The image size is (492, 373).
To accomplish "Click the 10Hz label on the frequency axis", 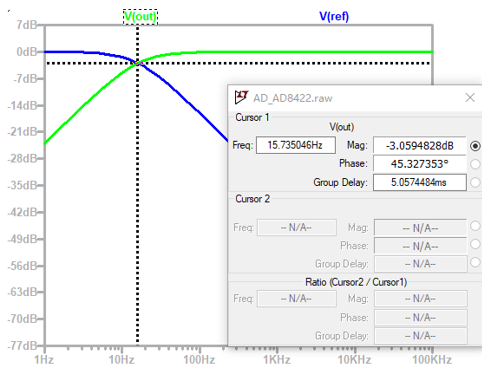I will [x=122, y=360].
